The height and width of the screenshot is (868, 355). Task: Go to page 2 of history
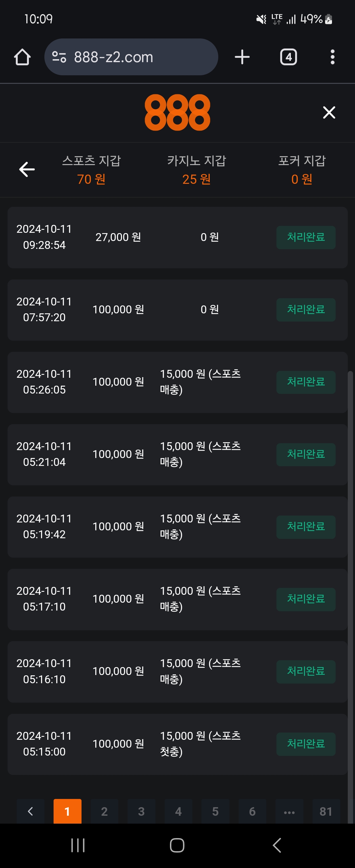[105, 811]
